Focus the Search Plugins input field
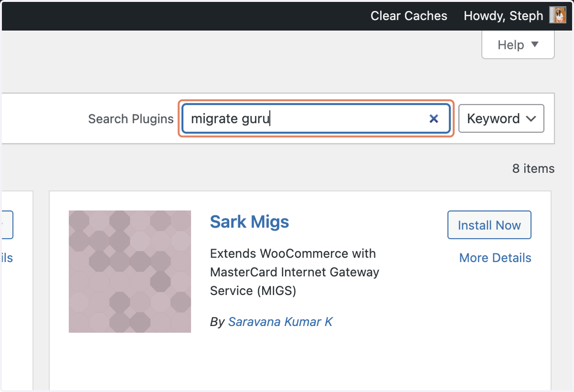Screen dimensions: 574x392 [x=316, y=119]
